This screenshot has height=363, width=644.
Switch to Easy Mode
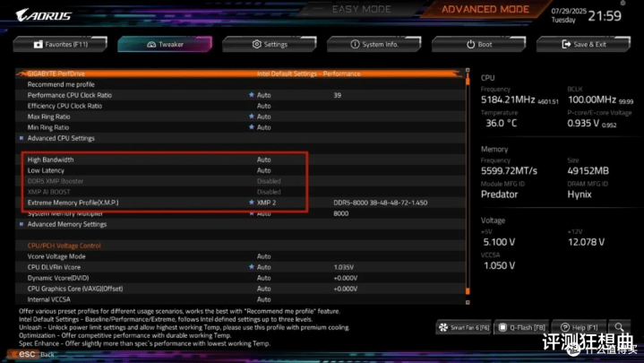[362, 9]
